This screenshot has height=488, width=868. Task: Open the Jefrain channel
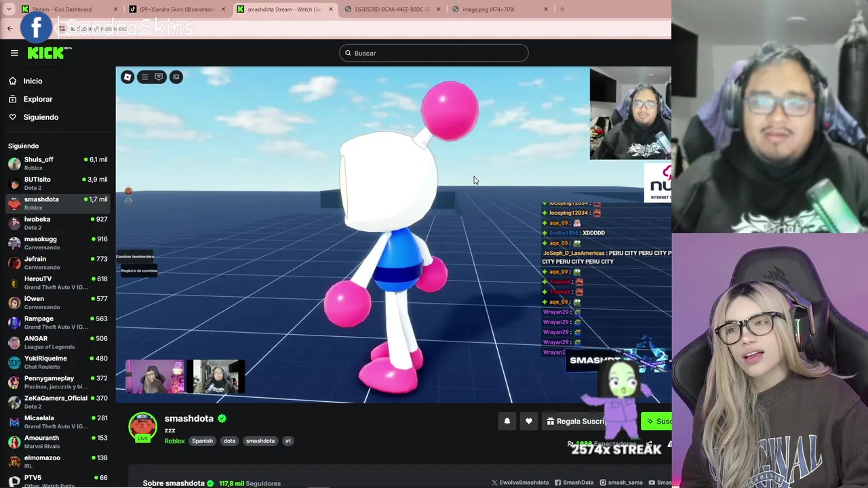click(x=58, y=263)
